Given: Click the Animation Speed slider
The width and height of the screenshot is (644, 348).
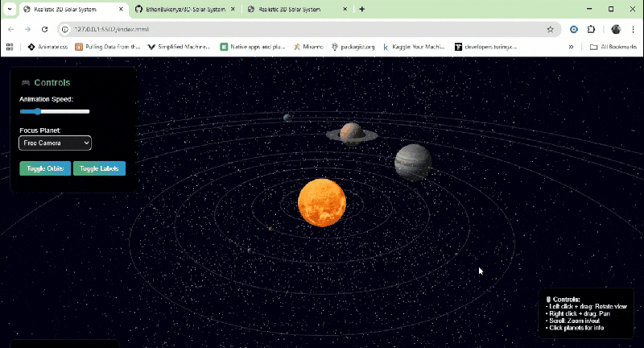Looking at the screenshot, I should 55,111.
